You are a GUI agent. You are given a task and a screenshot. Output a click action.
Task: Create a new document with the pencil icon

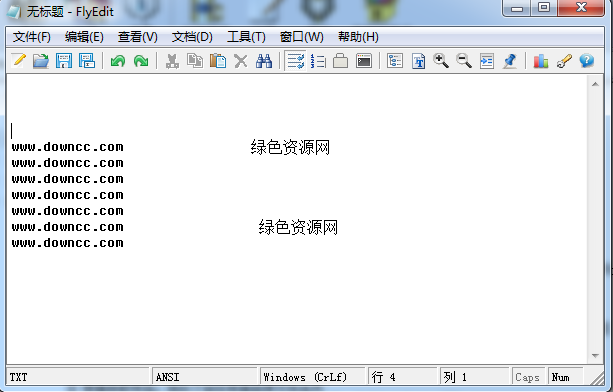[x=18, y=61]
